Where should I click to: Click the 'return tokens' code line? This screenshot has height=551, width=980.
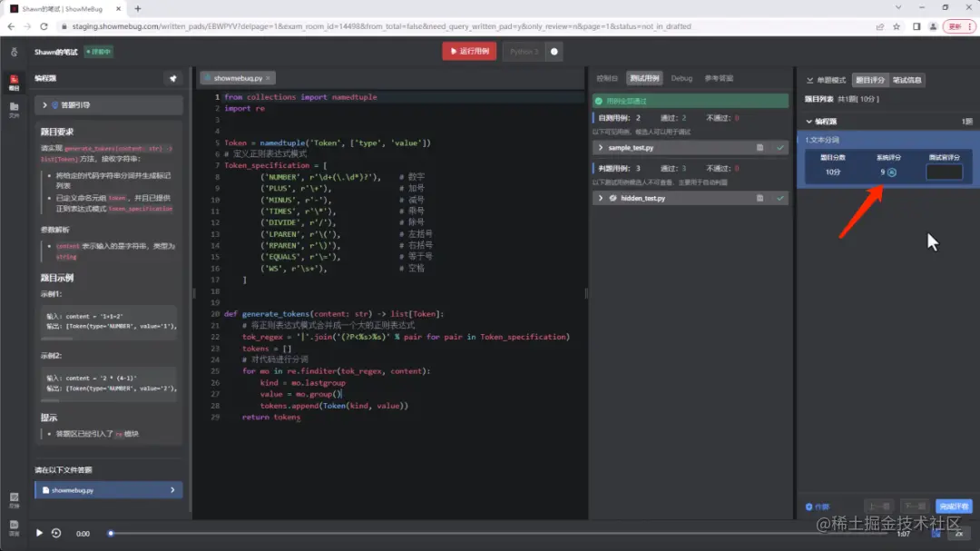271,418
